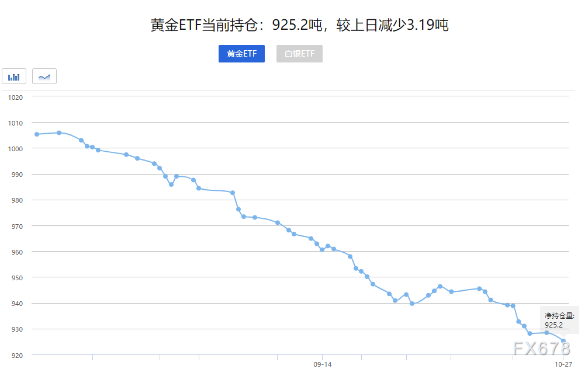Click the first data point on the line
The width and height of the screenshot is (588, 369).
click(37, 134)
